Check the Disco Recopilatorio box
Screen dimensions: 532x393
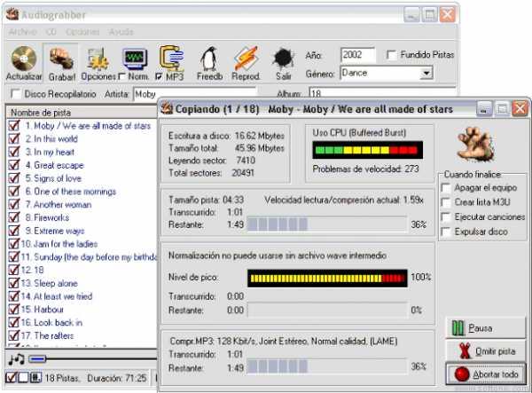(x=15, y=94)
